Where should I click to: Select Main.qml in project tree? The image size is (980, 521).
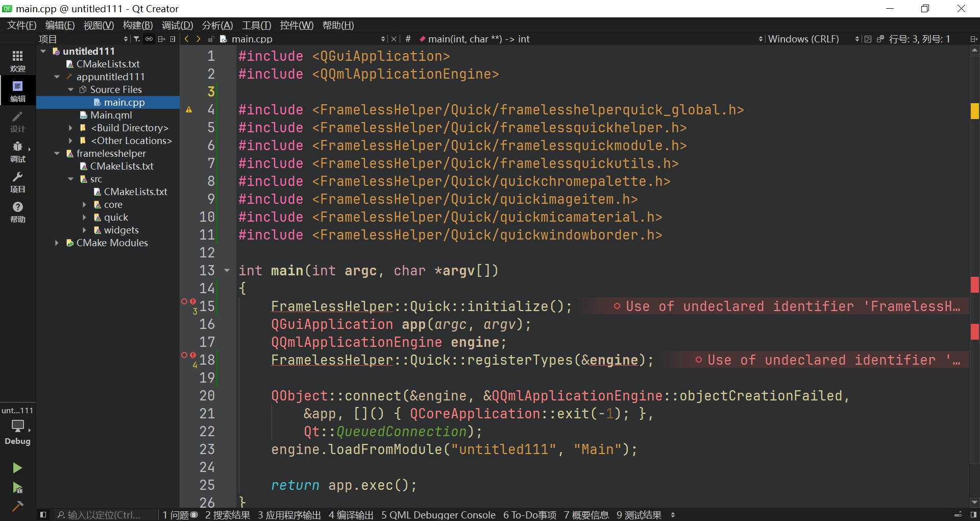[111, 115]
